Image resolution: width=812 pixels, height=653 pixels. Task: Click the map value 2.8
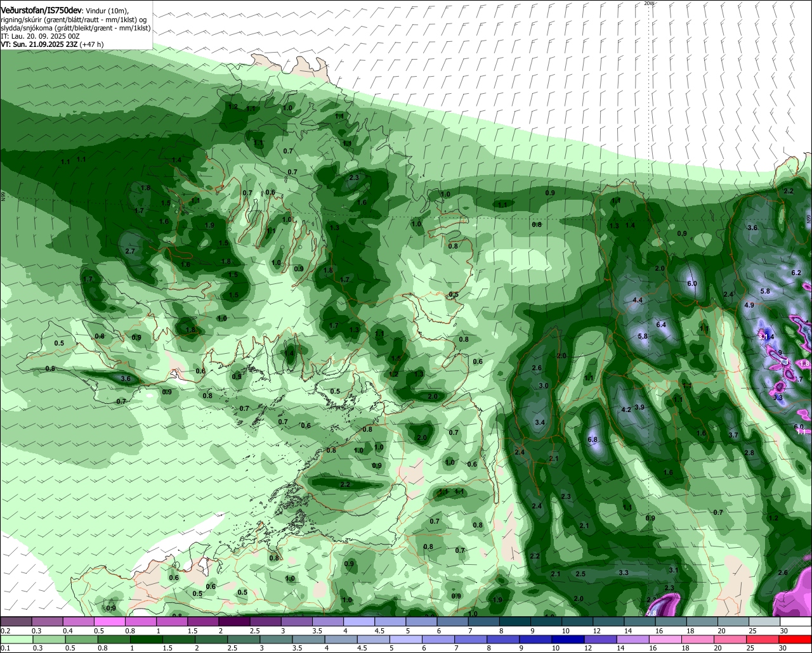[749, 453]
